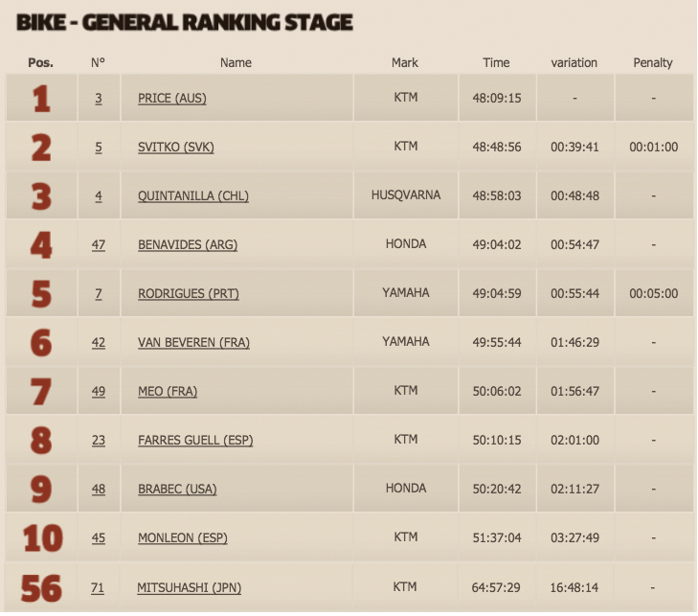Click bike number 71 link
Viewport: 698px width, 616px height.
(x=98, y=588)
